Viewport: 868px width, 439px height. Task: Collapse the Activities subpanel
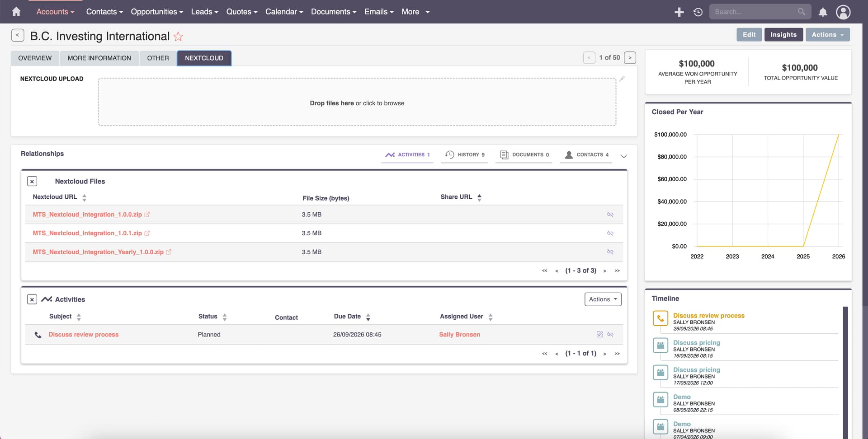[32, 299]
